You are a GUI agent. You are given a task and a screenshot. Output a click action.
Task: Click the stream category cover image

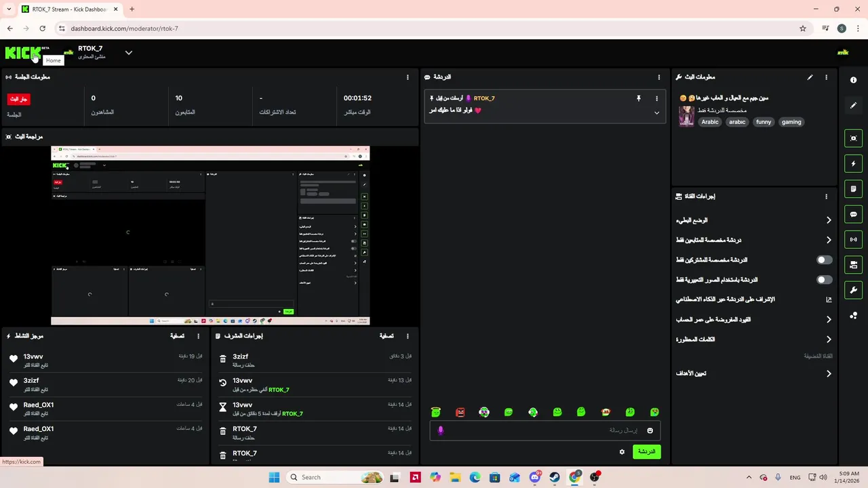point(686,117)
